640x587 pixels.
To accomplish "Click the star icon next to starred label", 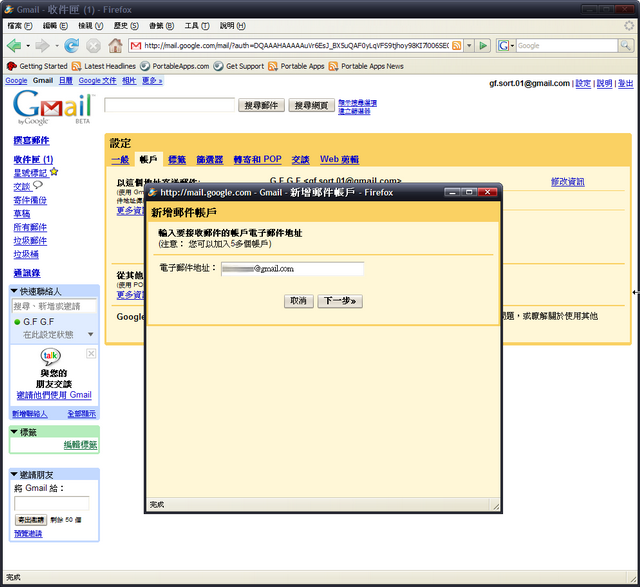I will (54, 172).
